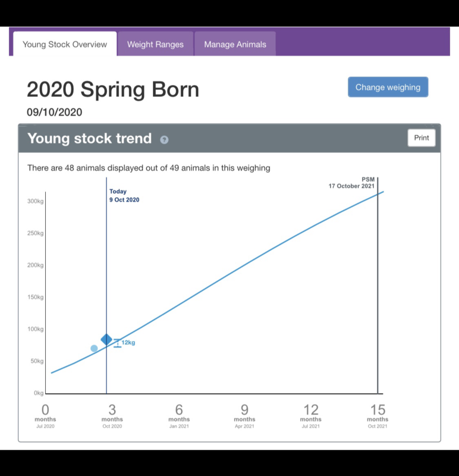
Task: Print the young stock trend chart
Action: [x=422, y=138]
